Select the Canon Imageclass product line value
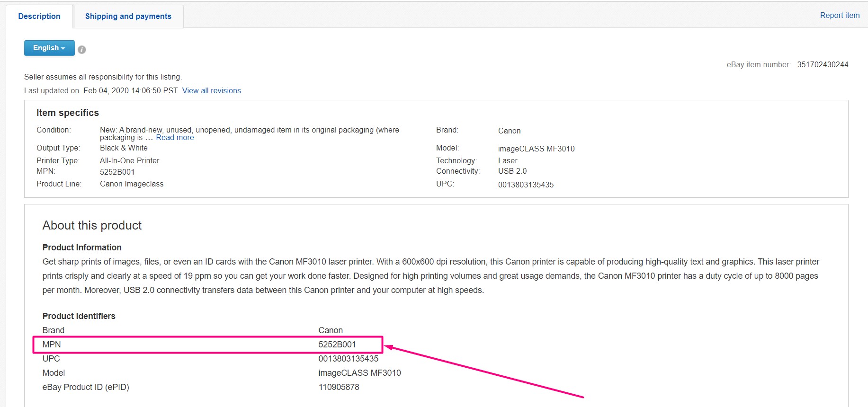 pyautogui.click(x=132, y=184)
